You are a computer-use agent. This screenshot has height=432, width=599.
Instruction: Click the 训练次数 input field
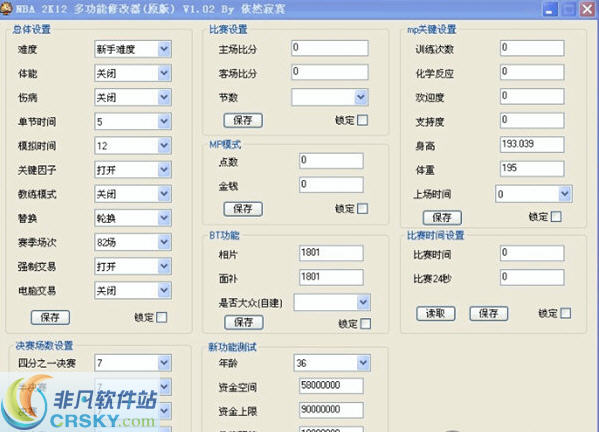point(532,48)
